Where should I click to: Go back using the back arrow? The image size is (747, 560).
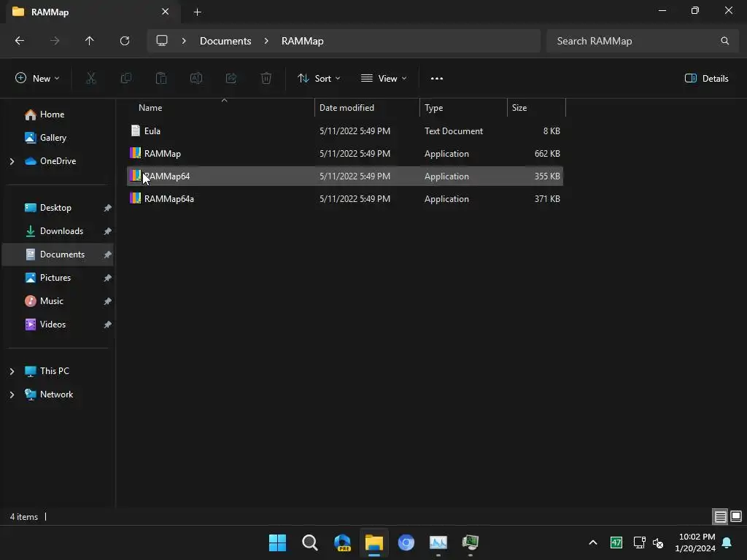(x=20, y=41)
